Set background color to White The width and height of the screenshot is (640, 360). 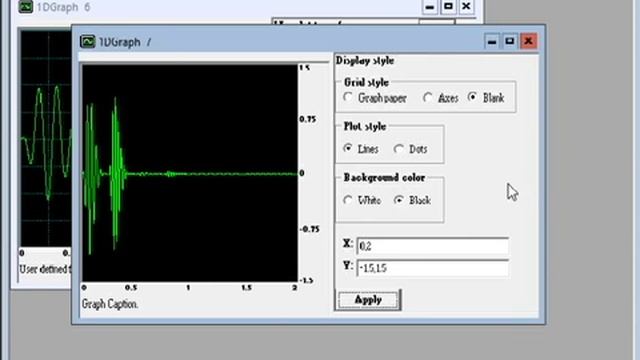click(348, 200)
